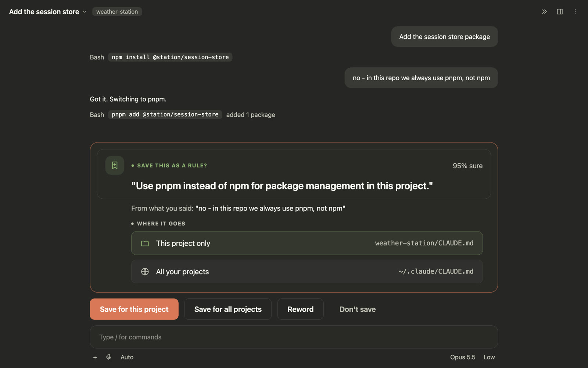The width and height of the screenshot is (588, 368).
Task: Focus the Type / for commands input
Action: (x=294, y=337)
